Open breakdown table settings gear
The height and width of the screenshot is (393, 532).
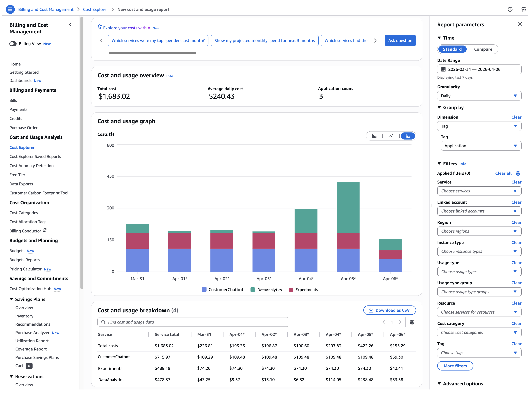point(412,322)
